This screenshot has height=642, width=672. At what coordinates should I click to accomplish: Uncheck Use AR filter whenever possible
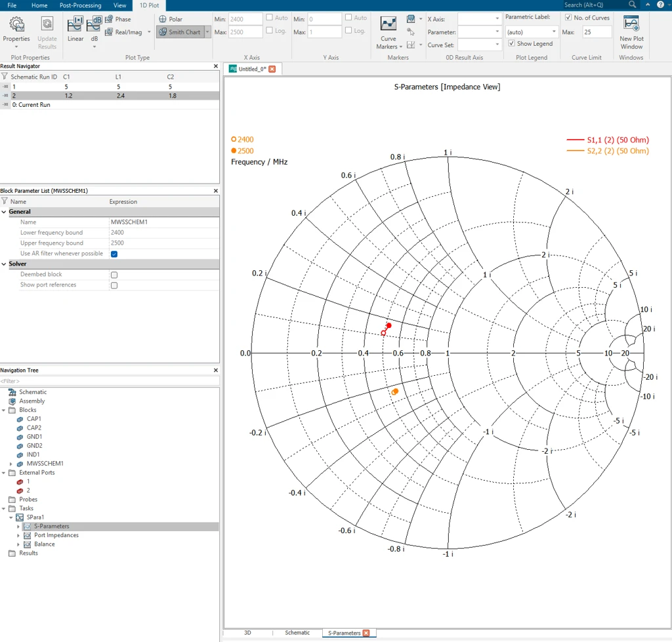click(114, 254)
